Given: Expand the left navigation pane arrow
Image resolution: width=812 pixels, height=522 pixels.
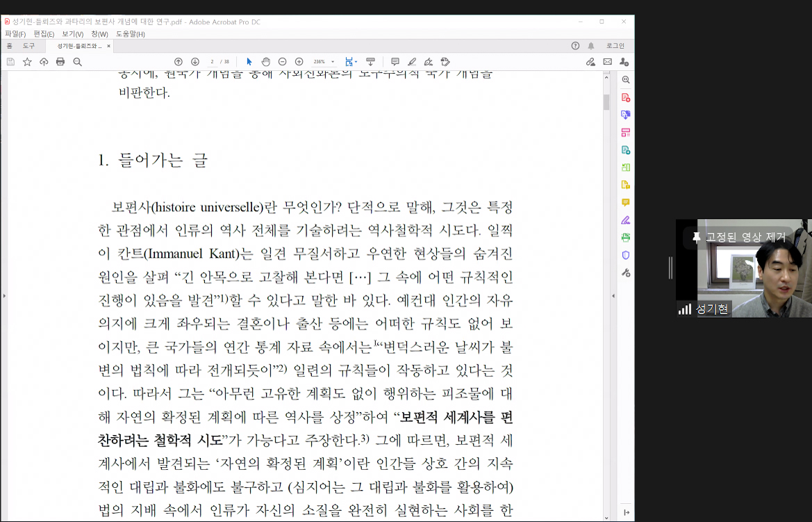Looking at the screenshot, I should click(4, 296).
